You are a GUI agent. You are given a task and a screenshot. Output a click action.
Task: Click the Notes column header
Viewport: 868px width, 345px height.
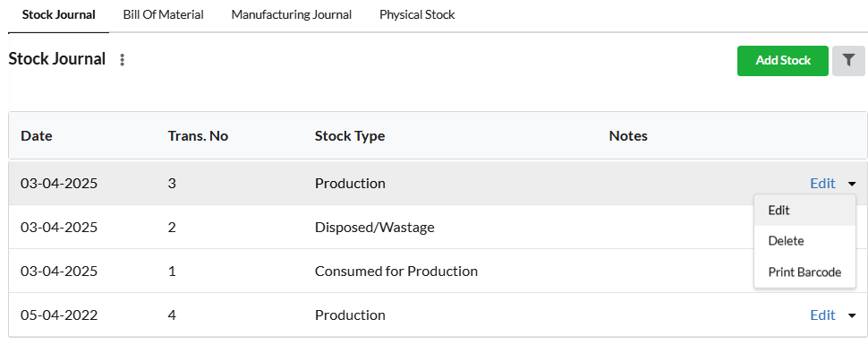point(628,136)
